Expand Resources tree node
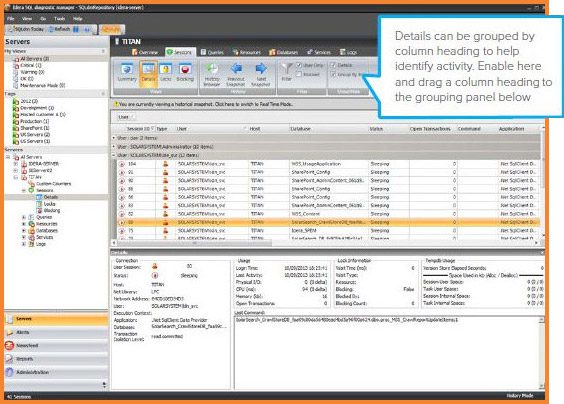The image size is (564, 404). coord(24,224)
